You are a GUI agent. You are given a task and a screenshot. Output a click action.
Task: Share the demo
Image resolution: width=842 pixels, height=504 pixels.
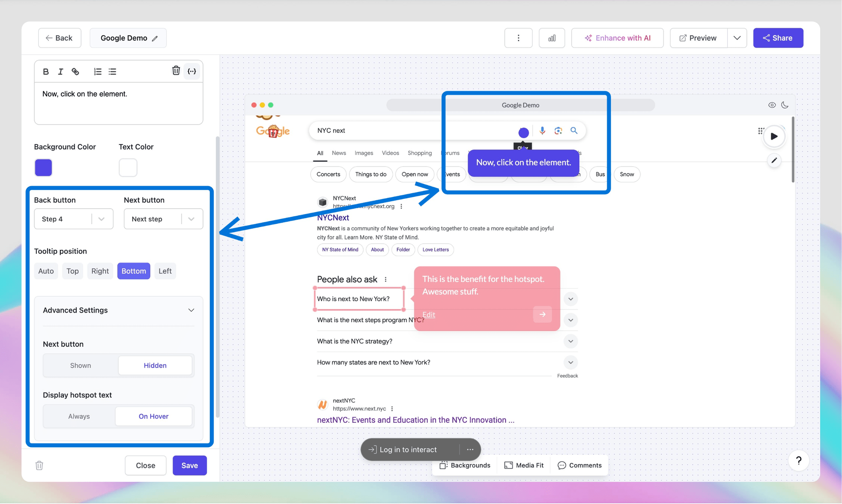pyautogui.click(x=778, y=38)
